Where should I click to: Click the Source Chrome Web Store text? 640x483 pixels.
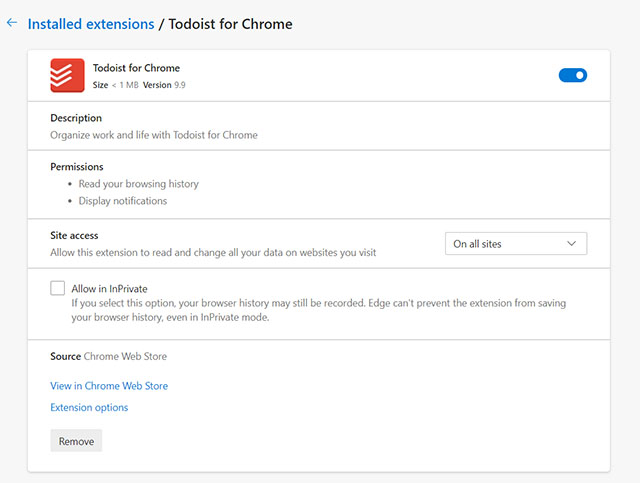point(109,356)
